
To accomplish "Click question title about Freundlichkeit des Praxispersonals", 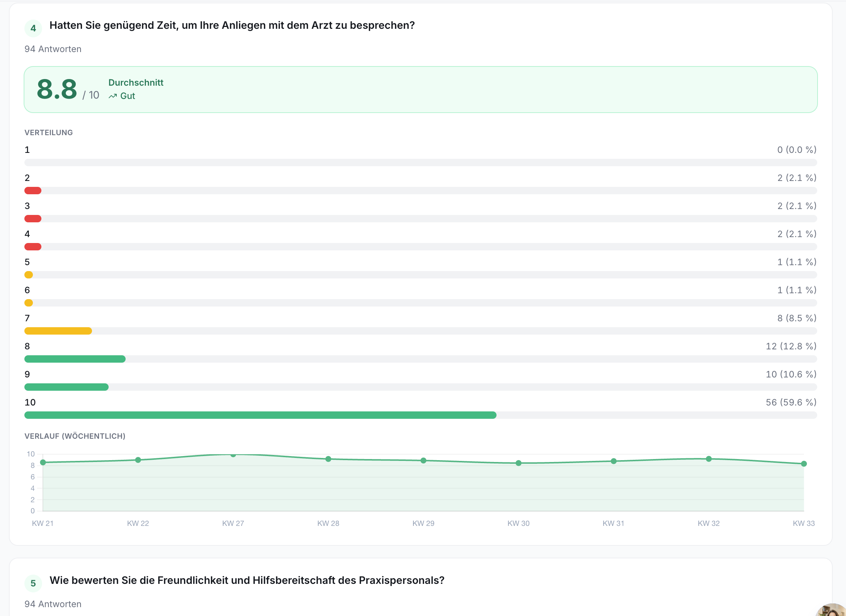I will pos(247,581).
